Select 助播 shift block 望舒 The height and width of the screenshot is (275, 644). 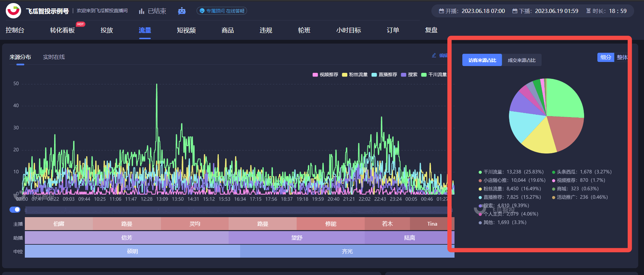click(297, 238)
